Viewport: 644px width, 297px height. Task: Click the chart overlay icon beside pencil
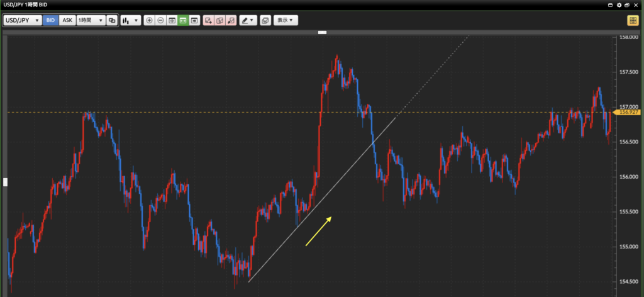coord(265,20)
